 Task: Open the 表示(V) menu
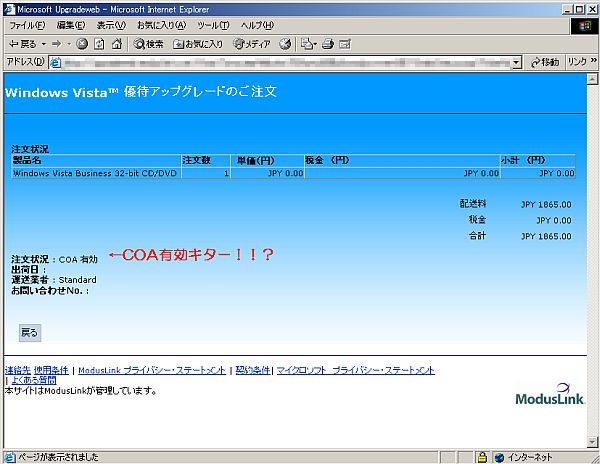[x=111, y=25]
